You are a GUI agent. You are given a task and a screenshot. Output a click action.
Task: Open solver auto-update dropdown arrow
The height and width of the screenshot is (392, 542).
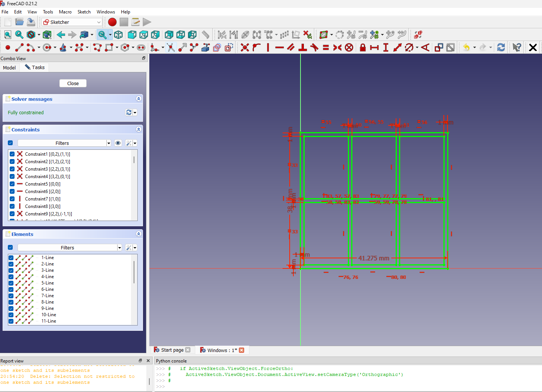coord(135,112)
